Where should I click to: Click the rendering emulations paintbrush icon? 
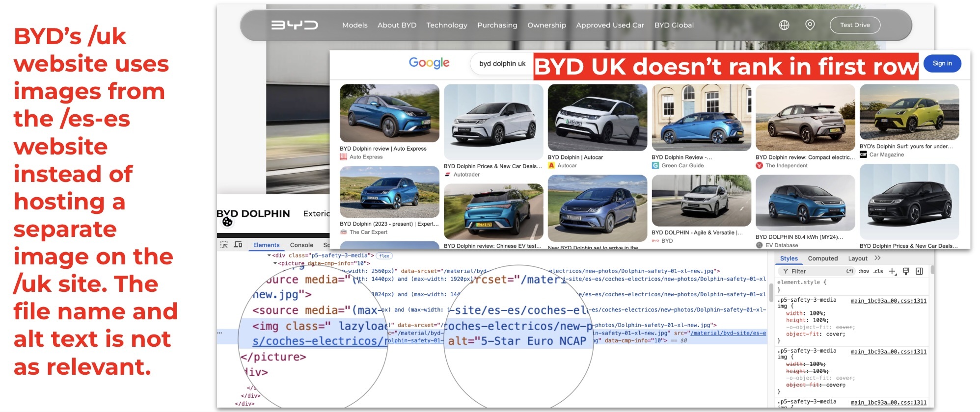pos(906,271)
